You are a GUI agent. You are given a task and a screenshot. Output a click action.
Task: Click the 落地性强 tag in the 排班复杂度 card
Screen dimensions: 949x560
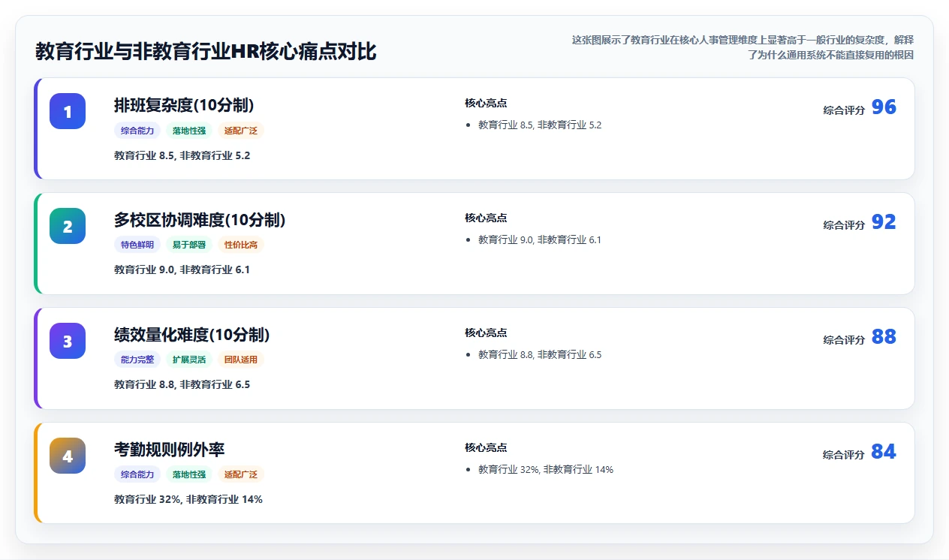click(x=189, y=131)
